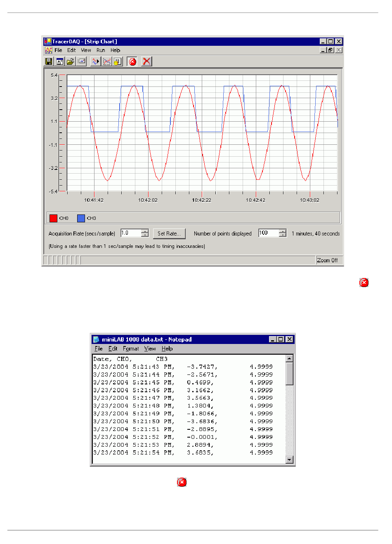The width and height of the screenshot is (392, 544).
Task: Open the TracerDAQ View menu
Action: click(86, 50)
